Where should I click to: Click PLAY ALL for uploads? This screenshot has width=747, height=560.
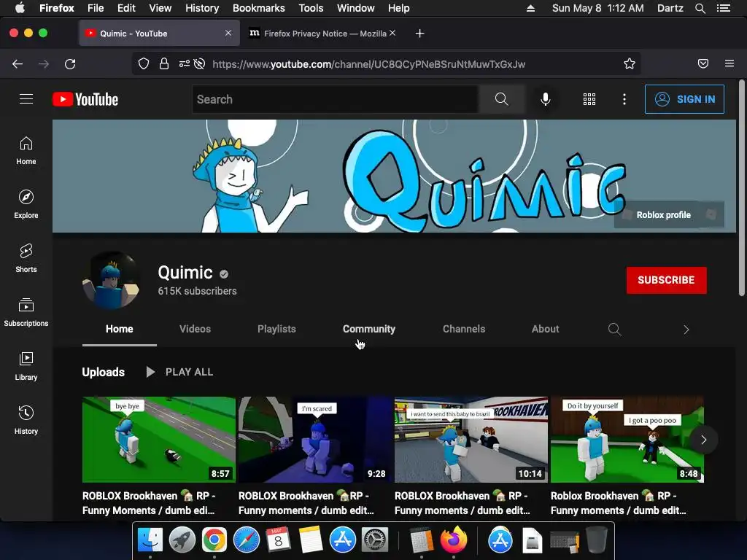(179, 372)
